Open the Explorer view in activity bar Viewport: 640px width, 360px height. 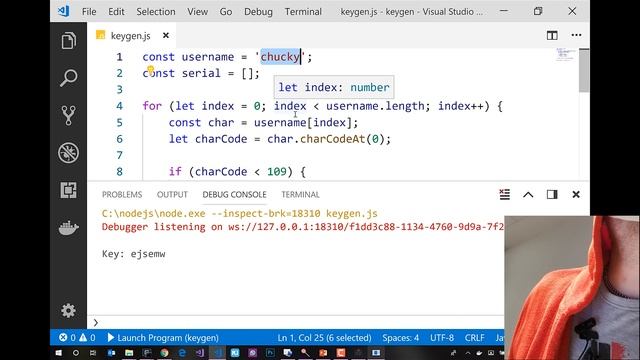point(68,41)
